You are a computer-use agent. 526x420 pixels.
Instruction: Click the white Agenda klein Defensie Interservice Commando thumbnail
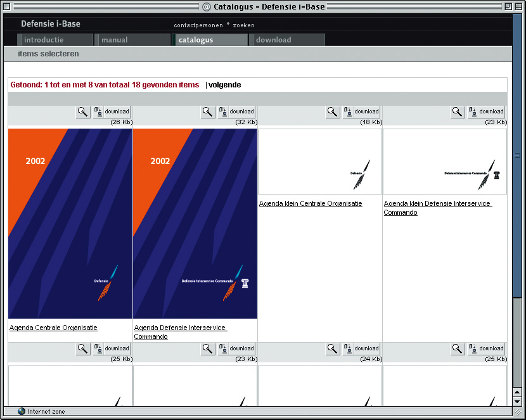point(445,162)
